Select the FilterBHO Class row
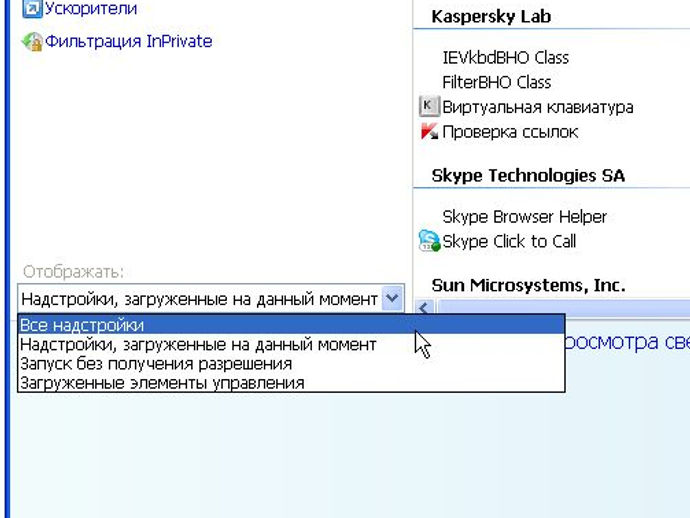 (x=496, y=82)
